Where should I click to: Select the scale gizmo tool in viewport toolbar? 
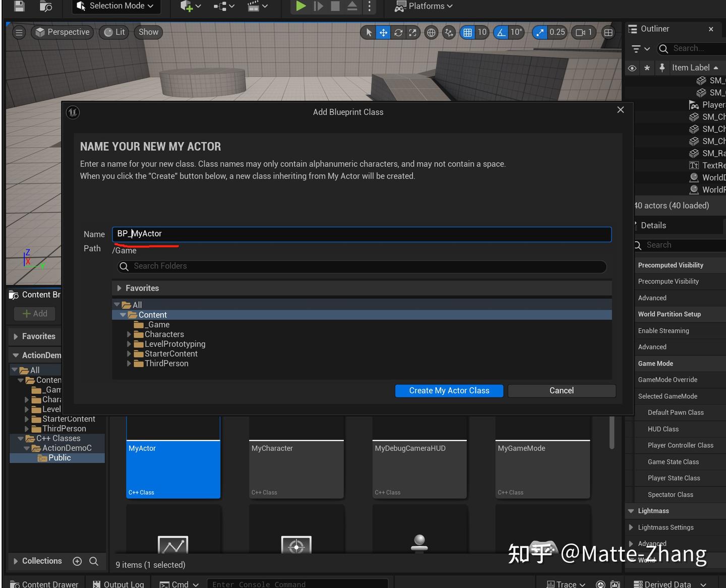(413, 32)
